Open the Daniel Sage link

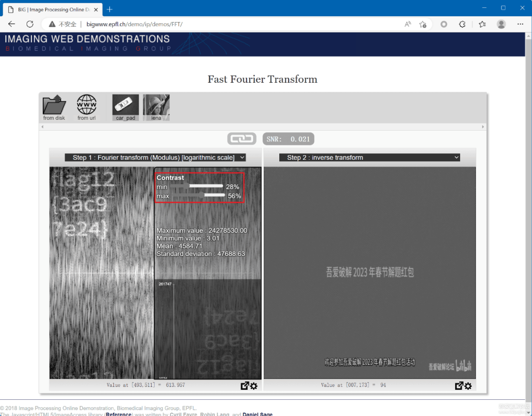(257, 414)
